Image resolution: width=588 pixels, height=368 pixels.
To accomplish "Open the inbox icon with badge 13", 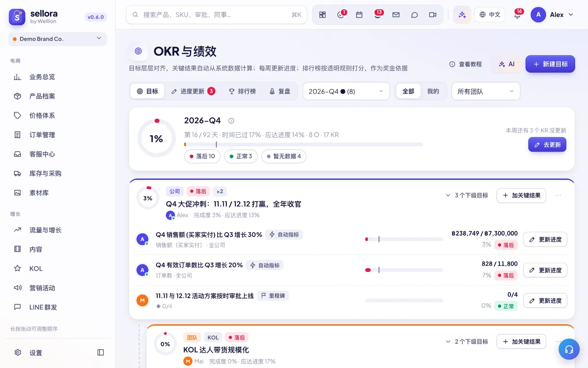I will (378, 15).
